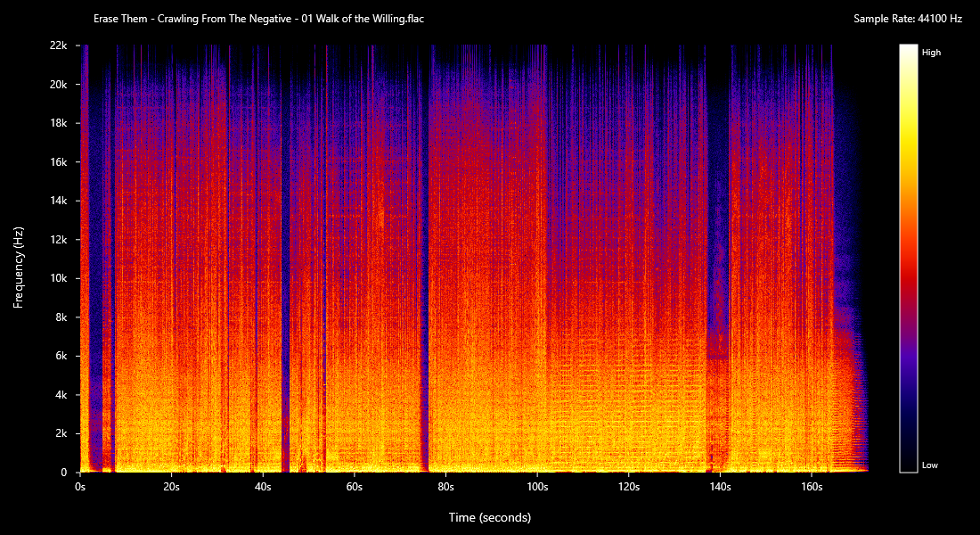Viewport: 980px width, 535px height.
Task: Select the 20s tick on the time axis
Action: [171, 488]
